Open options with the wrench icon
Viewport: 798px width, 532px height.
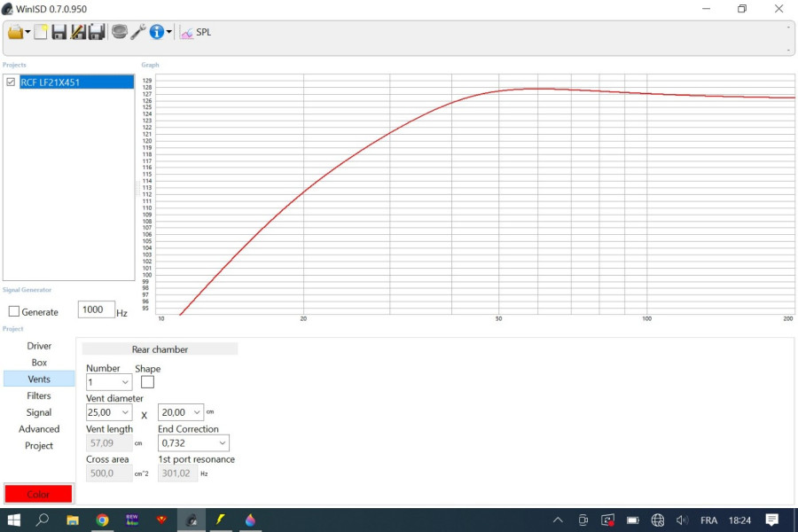[x=137, y=32]
